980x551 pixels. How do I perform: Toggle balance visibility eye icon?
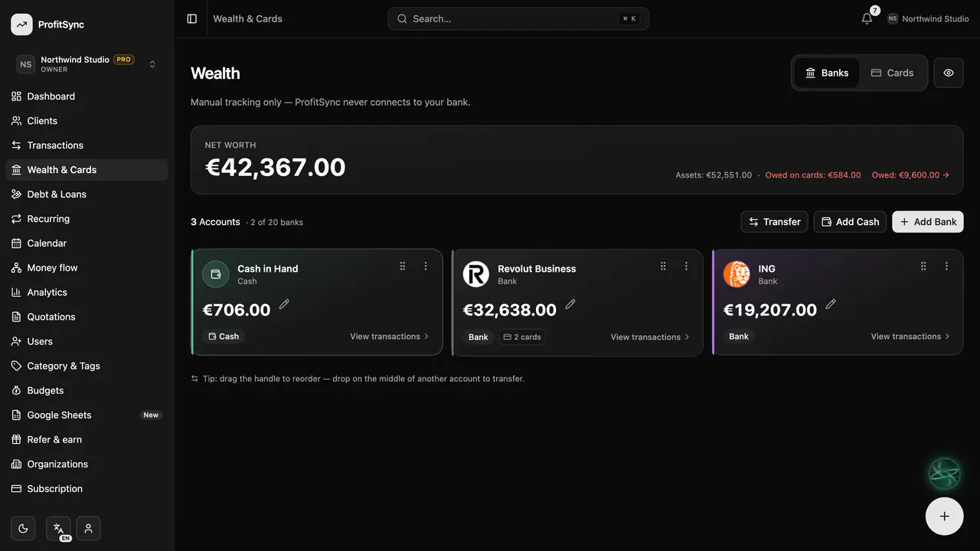[x=949, y=73]
